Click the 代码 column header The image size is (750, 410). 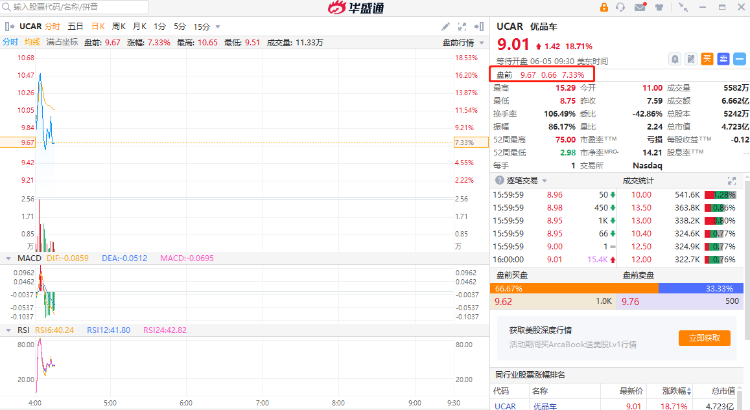point(501,391)
